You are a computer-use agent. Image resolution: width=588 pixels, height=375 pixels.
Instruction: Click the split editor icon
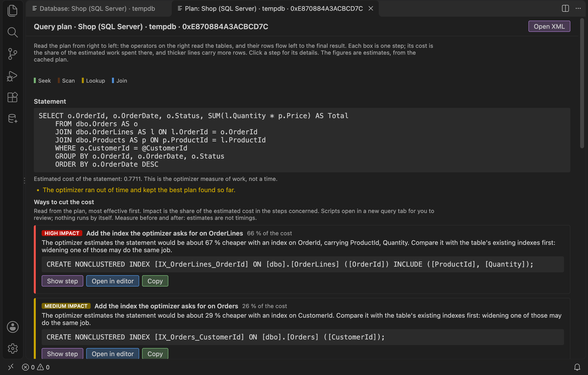tap(565, 8)
